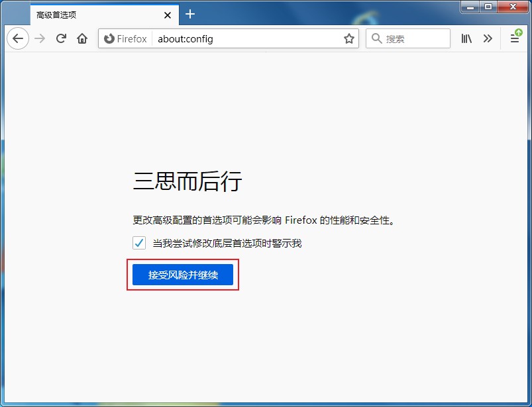This screenshot has width=532, height=407.
Task: Reload the about:config page
Action: 61,38
